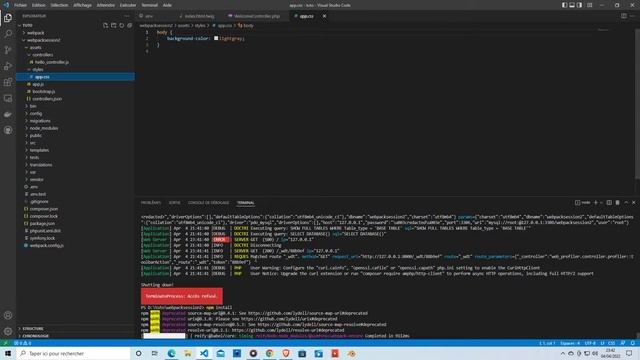Viewport: 640px width, 360px height.
Task: Open the Run and Debug view
Action: (x=8, y=66)
